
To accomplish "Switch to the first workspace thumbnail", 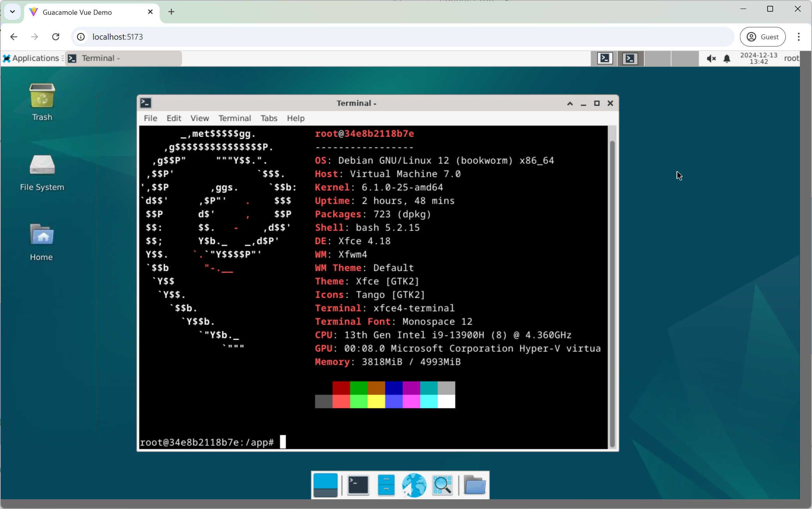I will pos(604,58).
